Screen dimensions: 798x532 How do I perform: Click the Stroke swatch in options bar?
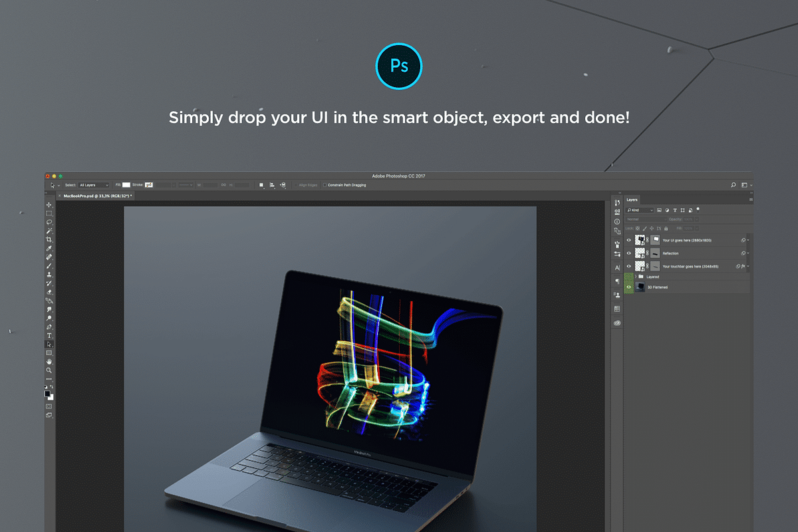[149, 185]
